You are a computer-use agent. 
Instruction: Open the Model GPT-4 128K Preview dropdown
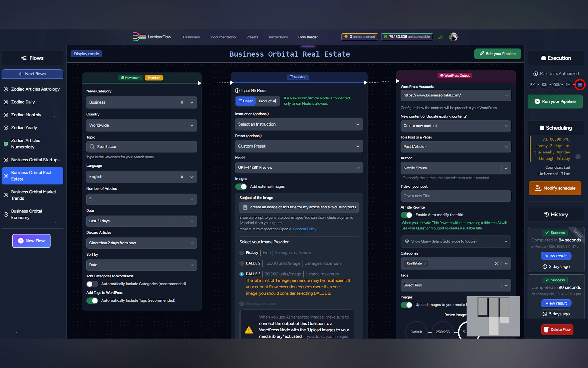tap(299, 168)
